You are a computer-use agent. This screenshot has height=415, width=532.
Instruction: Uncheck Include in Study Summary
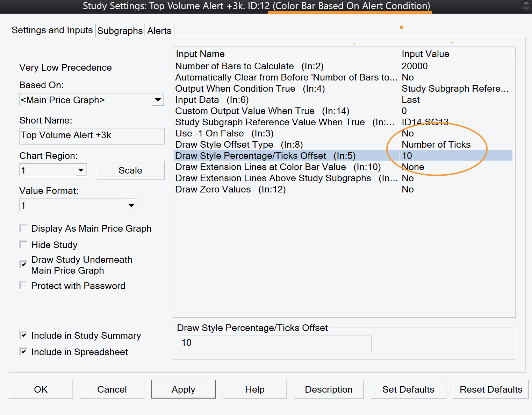(23, 335)
